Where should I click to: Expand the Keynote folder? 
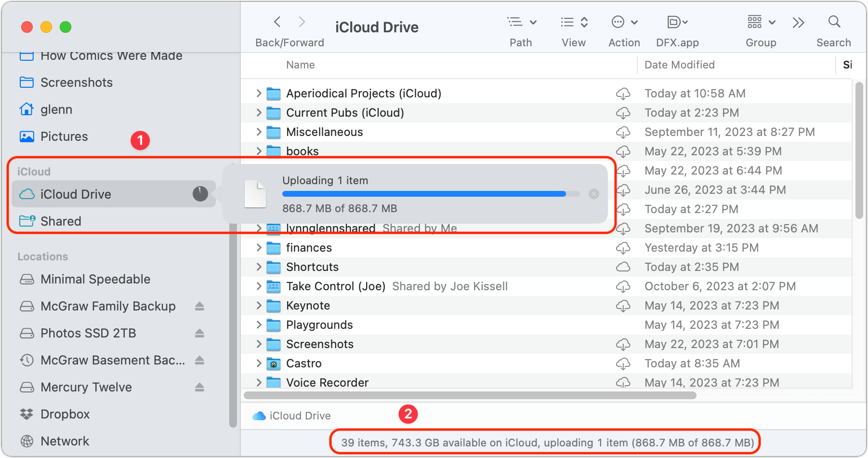click(x=259, y=305)
